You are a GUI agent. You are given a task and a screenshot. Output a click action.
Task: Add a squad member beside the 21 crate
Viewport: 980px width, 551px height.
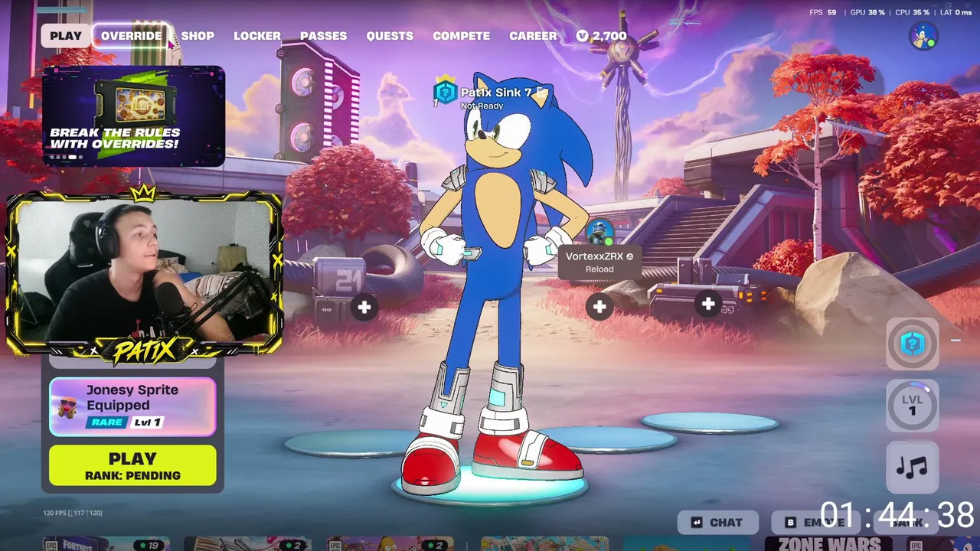(x=364, y=308)
